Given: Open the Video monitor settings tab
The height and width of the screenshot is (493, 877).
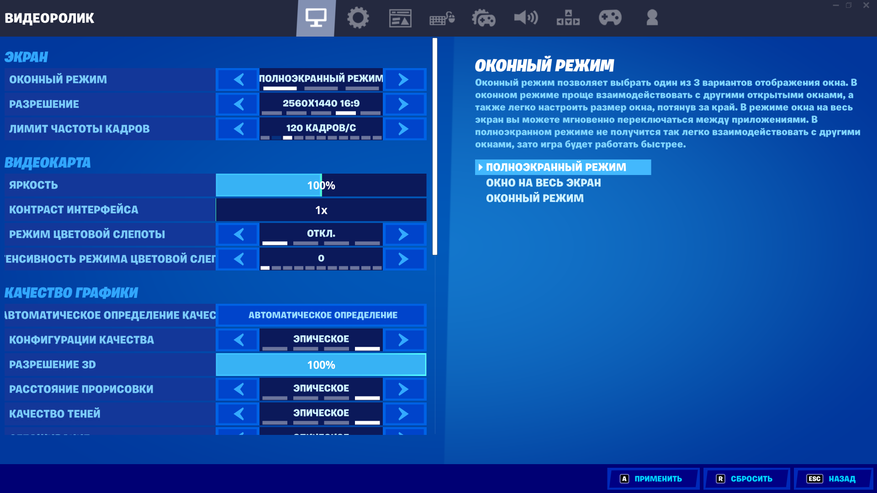Looking at the screenshot, I should coord(316,18).
